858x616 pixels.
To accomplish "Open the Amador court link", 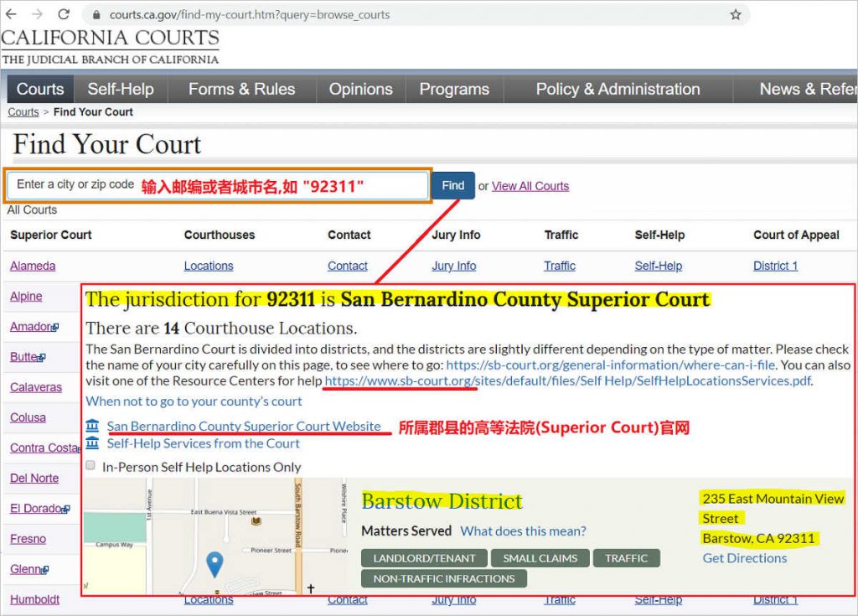I will coord(31,327).
